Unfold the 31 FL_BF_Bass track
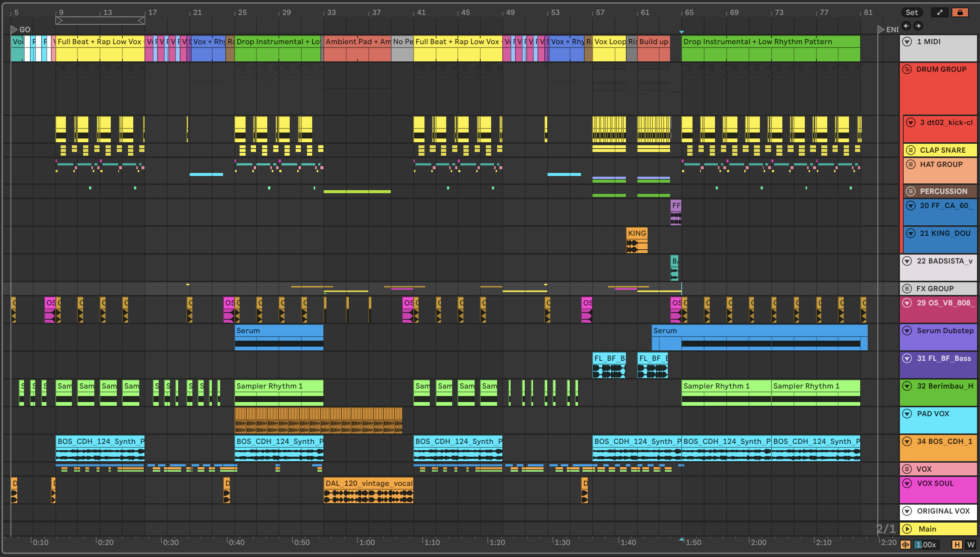Viewport: 980px width, 557px height. (x=907, y=358)
